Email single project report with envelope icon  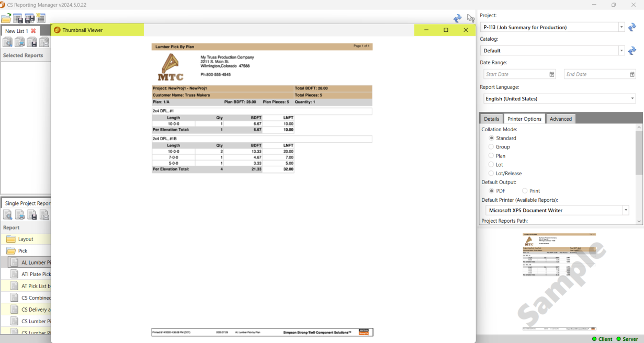pos(44,214)
